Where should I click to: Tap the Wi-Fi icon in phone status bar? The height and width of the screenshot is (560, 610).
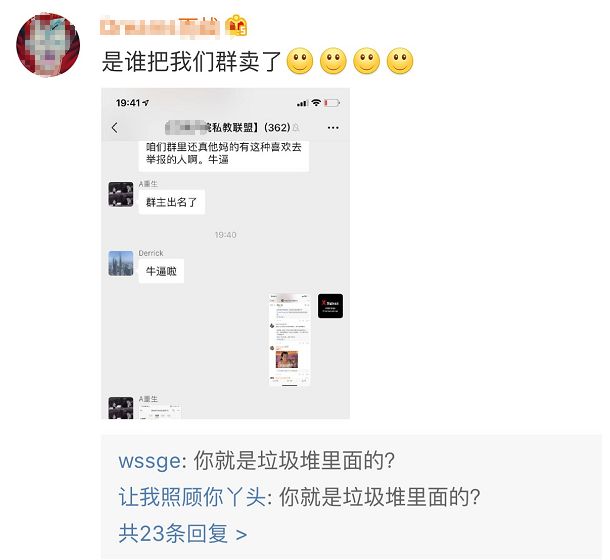click(x=316, y=103)
